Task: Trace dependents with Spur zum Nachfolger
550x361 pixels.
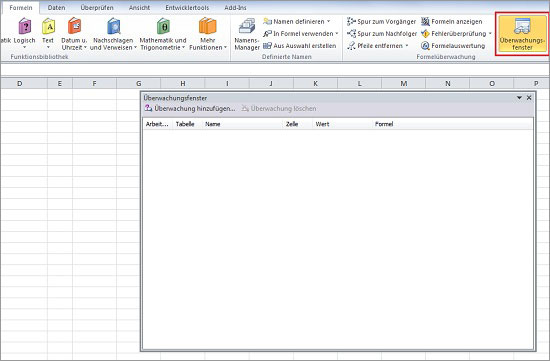Action: pos(382,34)
